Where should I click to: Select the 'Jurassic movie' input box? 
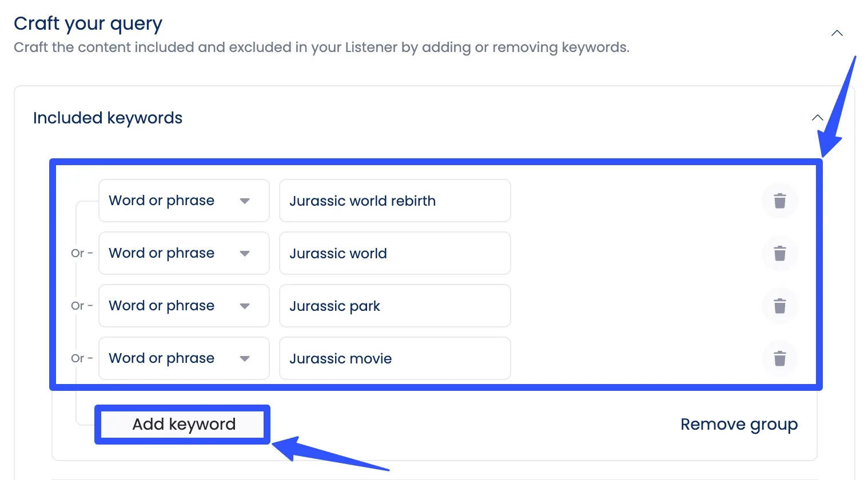395,358
